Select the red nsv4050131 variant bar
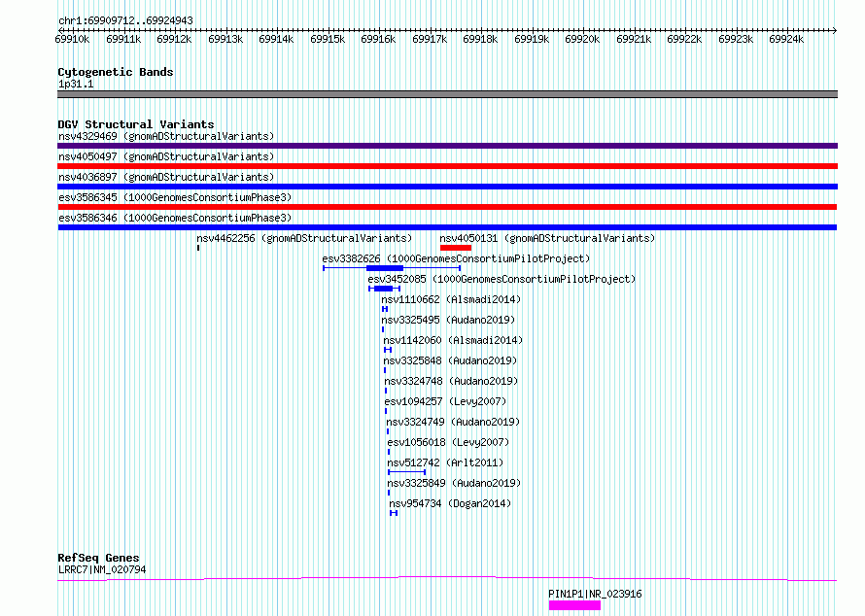This screenshot has width=865, height=616. [x=456, y=248]
